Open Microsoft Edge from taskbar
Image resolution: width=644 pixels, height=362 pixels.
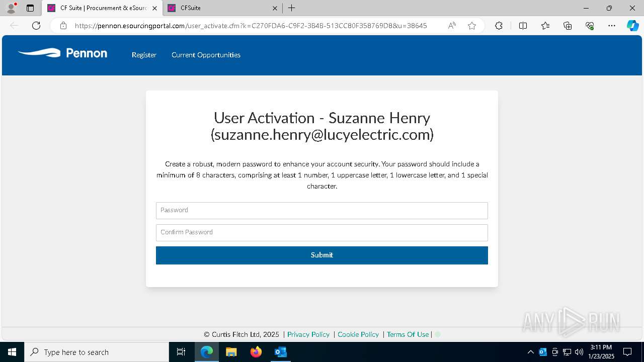tap(207, 352)
